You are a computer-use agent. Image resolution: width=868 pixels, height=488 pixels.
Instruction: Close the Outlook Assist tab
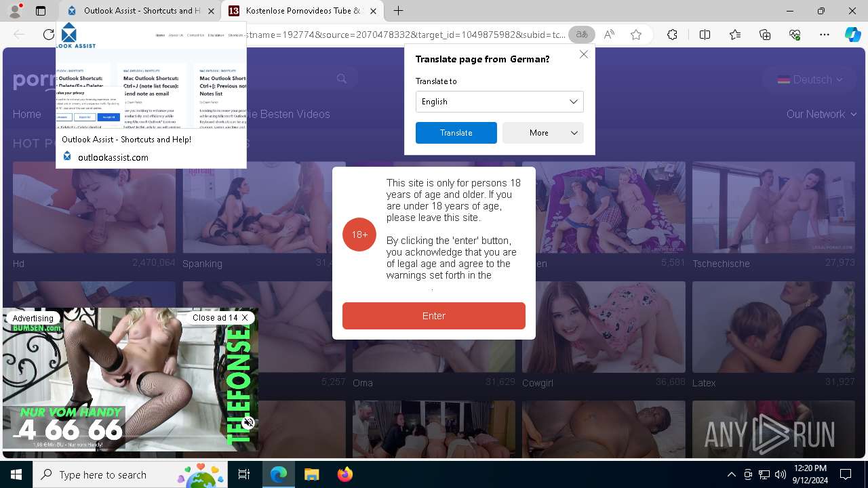point(211,11)
